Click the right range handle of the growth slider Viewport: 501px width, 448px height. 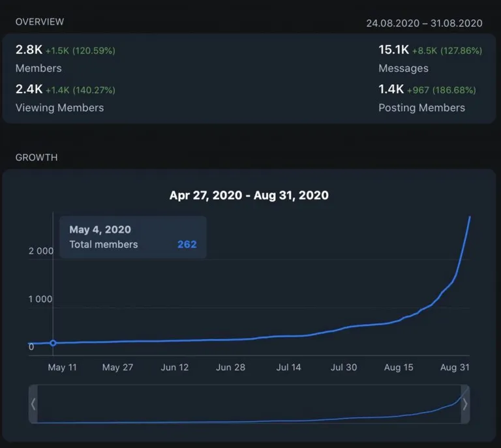(x=465, y=404)
